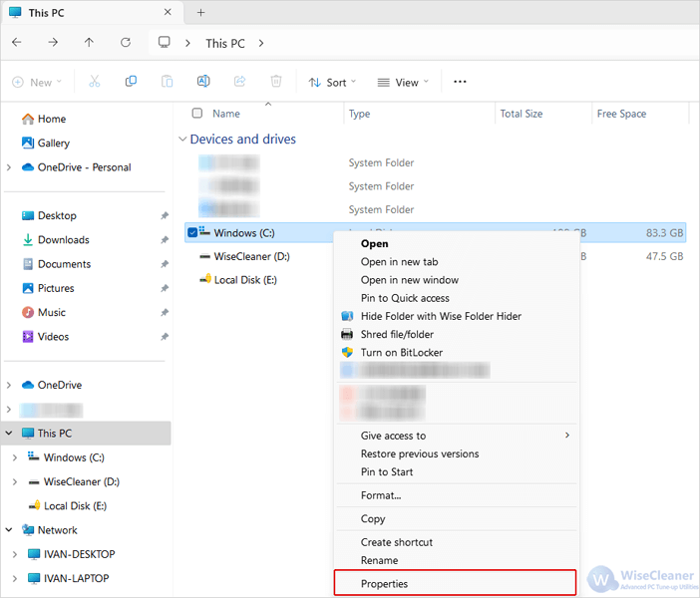Expand Windows (C:) in navigation tree
This screenshot has height=598, width=700.
point(15,457)
